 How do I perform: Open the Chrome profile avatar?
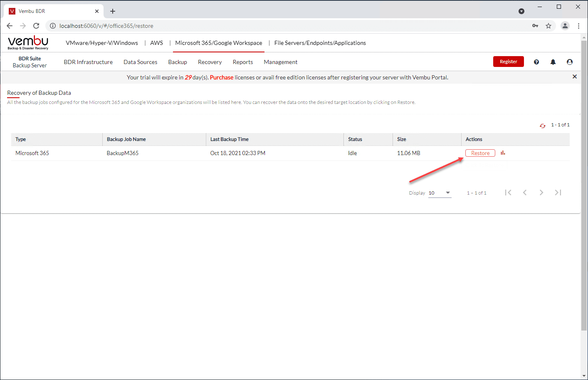pos(565,26)
